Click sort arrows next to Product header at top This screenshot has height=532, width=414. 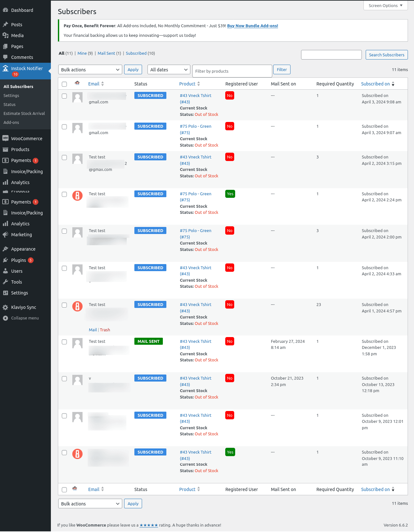[x=199, y=84]
